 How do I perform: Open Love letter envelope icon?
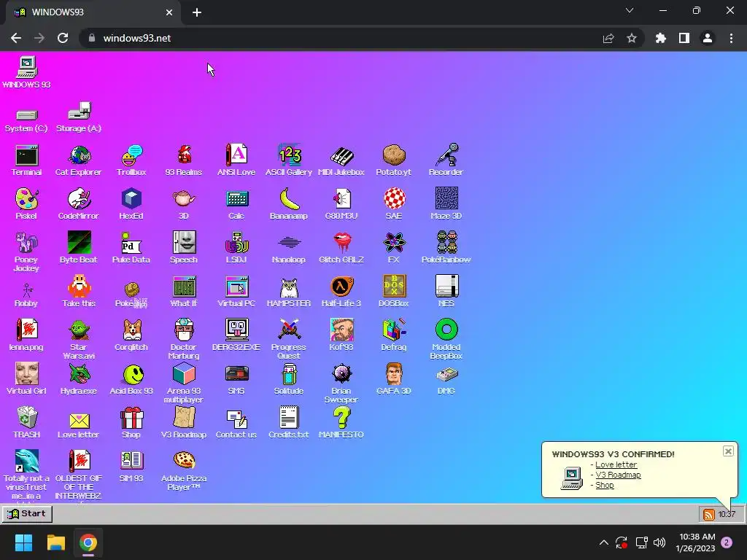point(79,424)
